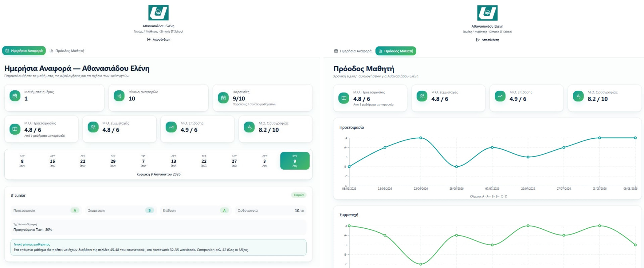This screenshot has height=268, width=644.
Task: Select the date ΤΕΤ 22 Ιουλ
Action: click(x=204, y=161)
